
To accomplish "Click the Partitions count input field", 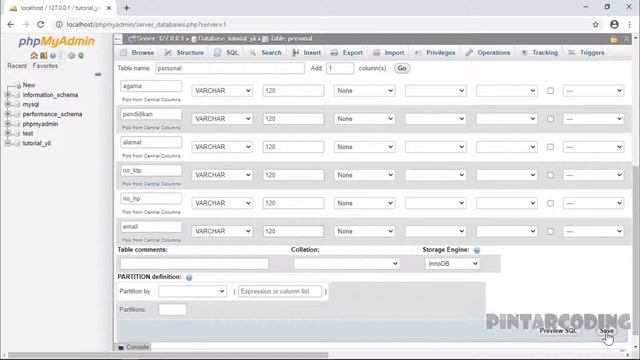I will click(x=172, y=309).
